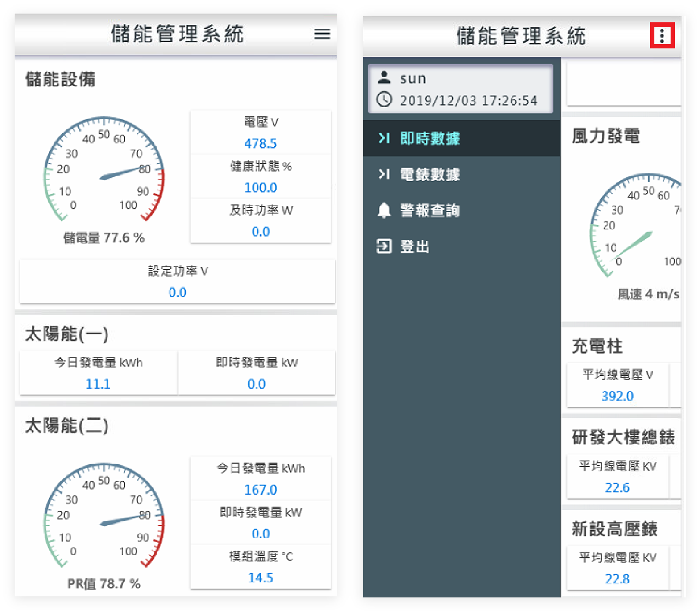700x611 pixels.
Task: Click the 設定功率 V value field
Action: (177, 292)
